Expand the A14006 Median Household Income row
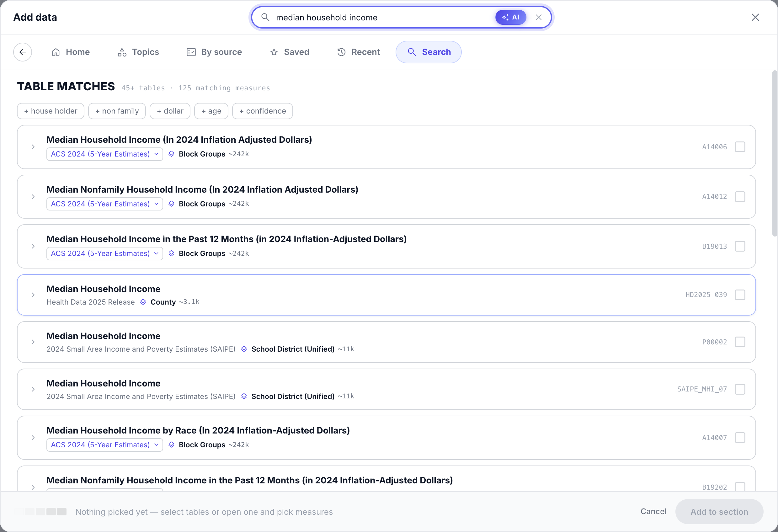Viewport: 778px width, 532px height. tap(33, 146)
